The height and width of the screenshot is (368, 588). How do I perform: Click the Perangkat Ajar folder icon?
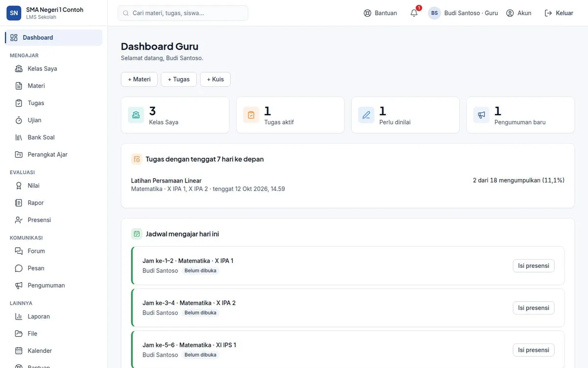pyautogui.click(x=19, y=155)
